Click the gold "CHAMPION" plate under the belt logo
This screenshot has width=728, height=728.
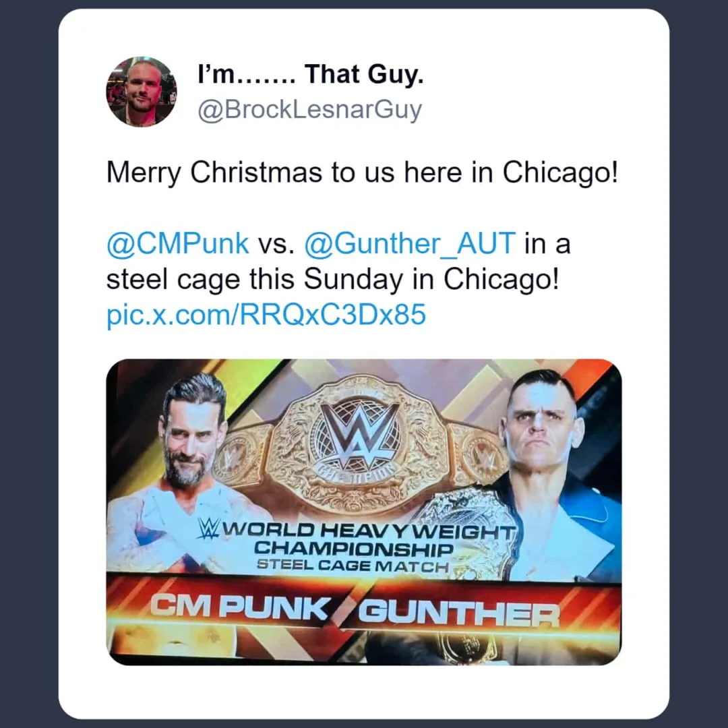[x=358, y=475]
